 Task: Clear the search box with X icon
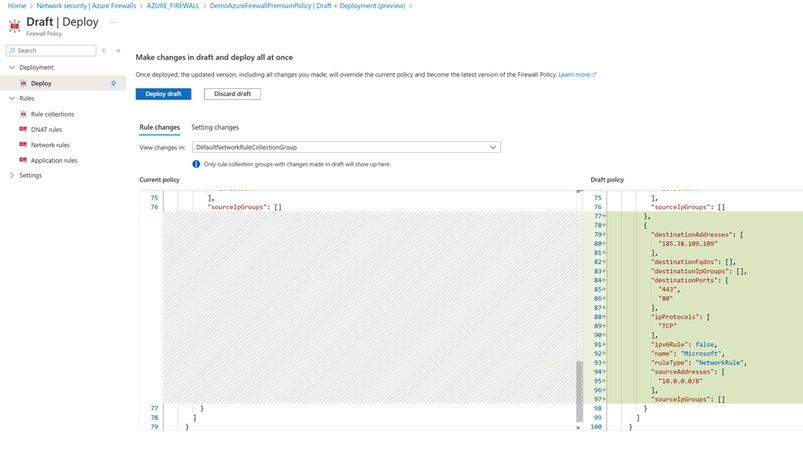[103, 51]
